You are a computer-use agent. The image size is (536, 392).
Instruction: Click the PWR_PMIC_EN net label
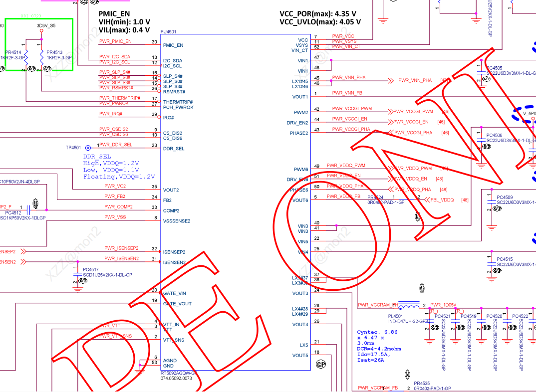[116, 41]
